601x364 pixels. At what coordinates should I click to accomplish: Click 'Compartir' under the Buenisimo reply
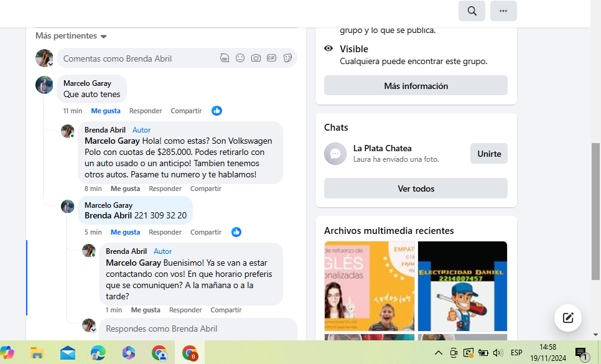coord(226,310)
